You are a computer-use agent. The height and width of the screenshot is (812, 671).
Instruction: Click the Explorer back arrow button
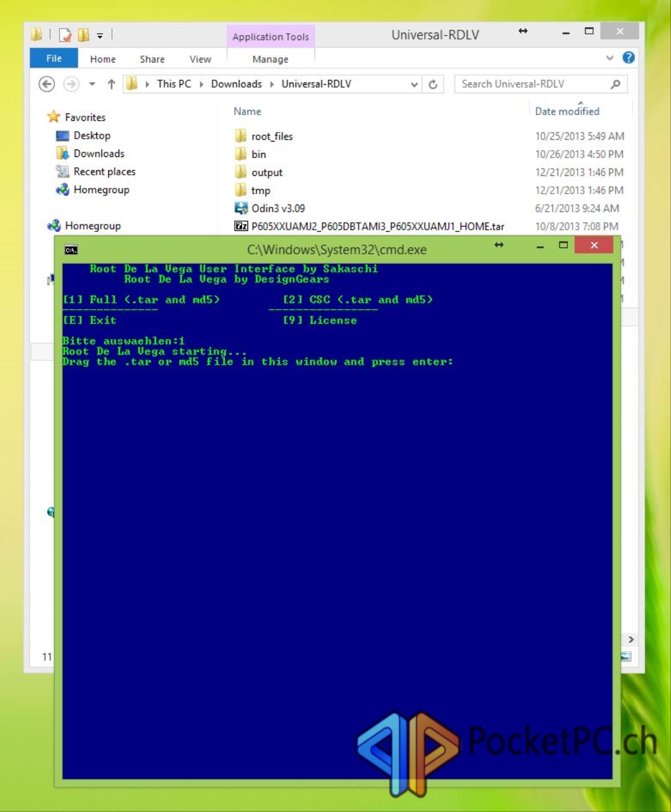[46, 84]
